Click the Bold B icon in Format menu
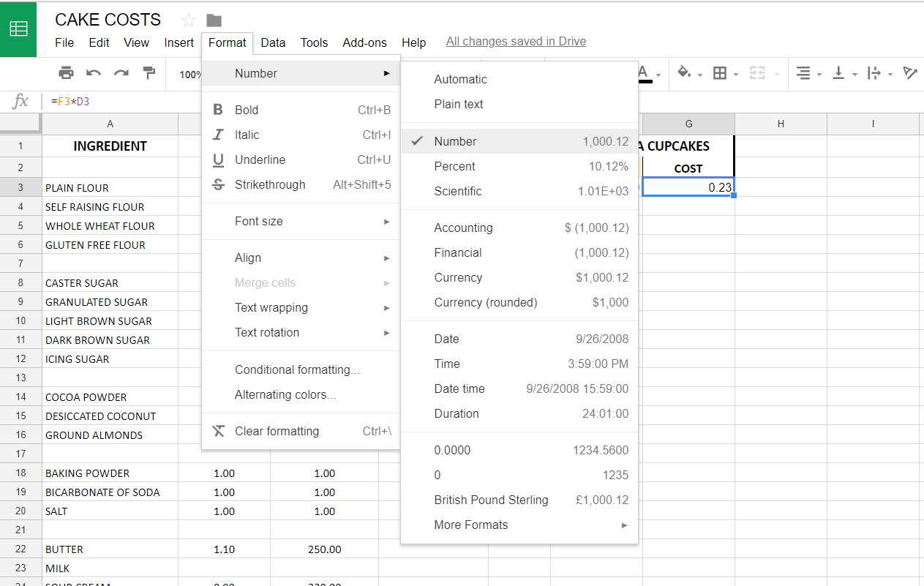Image resolution: width=924 pixels, height=586 pixels. (x=218, y=110)
